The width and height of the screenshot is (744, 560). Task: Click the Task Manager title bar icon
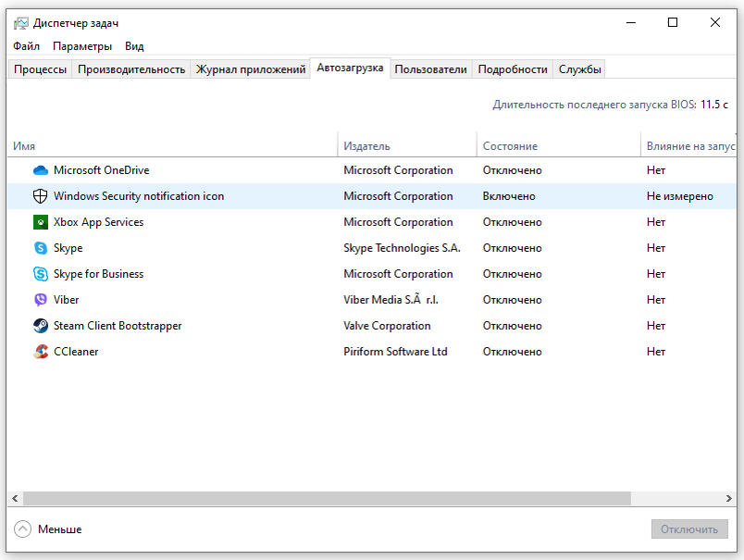[x=21, y=23]
